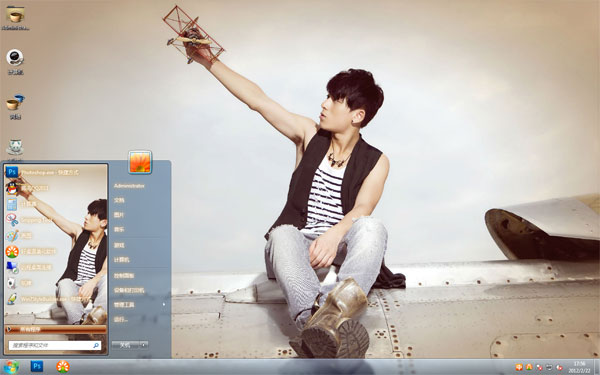This screenshot has width=600, height=375.
Task: Click the round orange-green tray icon
Action: pos(529,367)
